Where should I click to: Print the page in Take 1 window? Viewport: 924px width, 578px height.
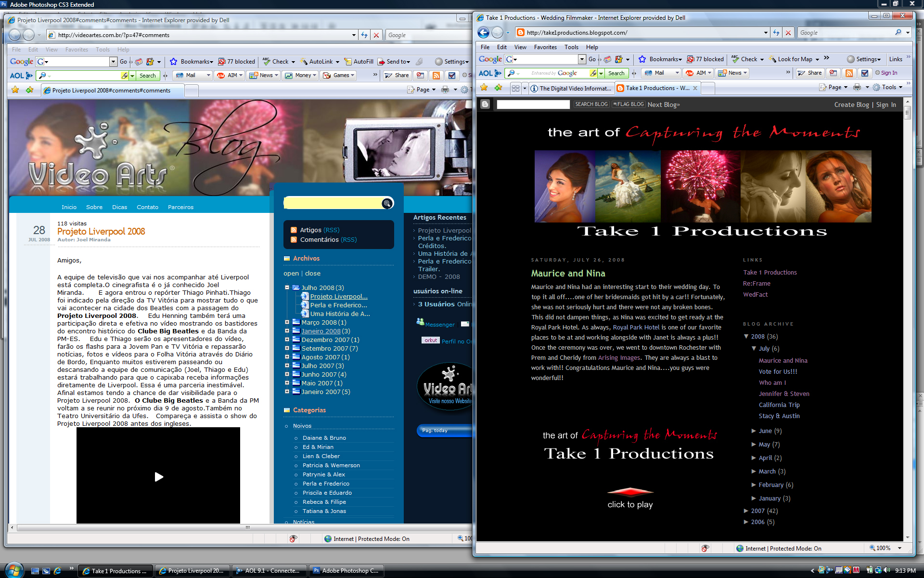[x=857, y=88]
